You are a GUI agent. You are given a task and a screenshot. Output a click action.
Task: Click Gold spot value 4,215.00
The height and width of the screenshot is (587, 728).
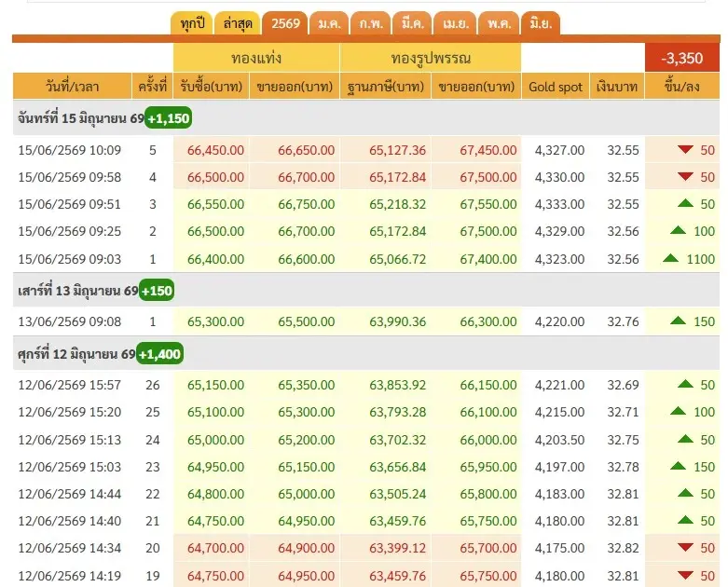click(559, 412)
